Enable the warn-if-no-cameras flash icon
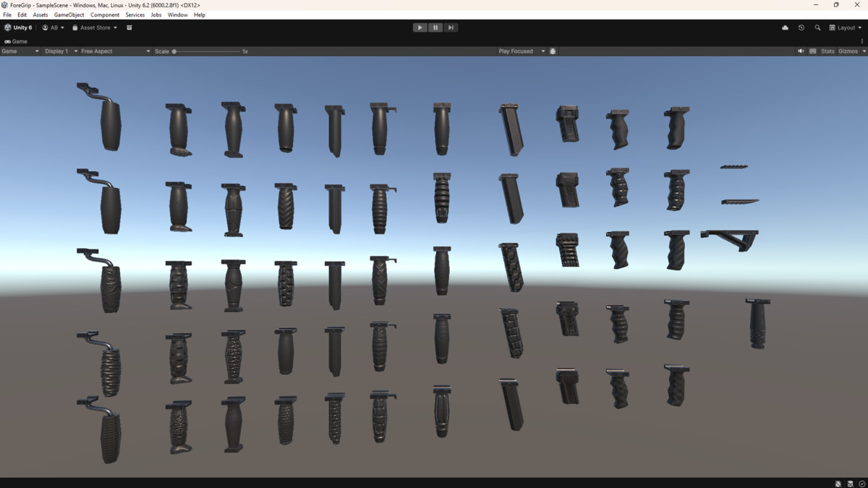The image size is (868, 488). tap(553, 51)
